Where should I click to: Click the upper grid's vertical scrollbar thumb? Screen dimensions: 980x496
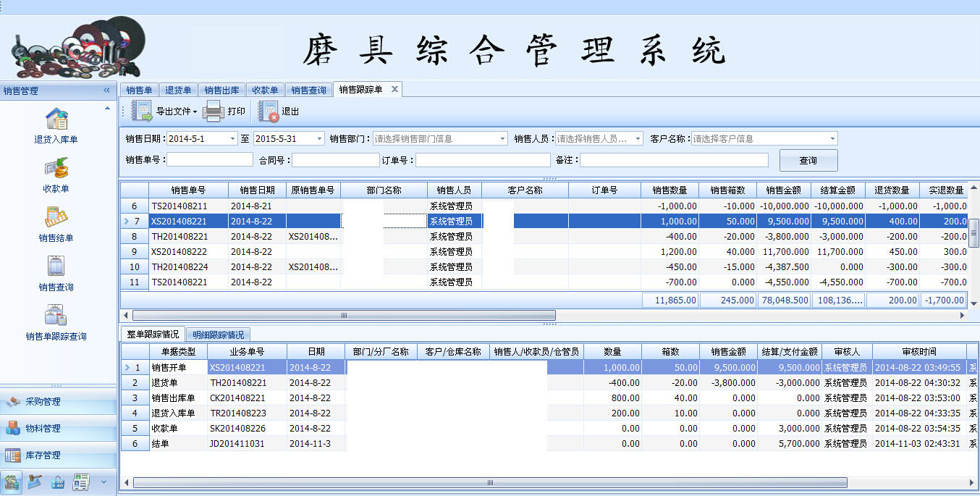[974, 232]
